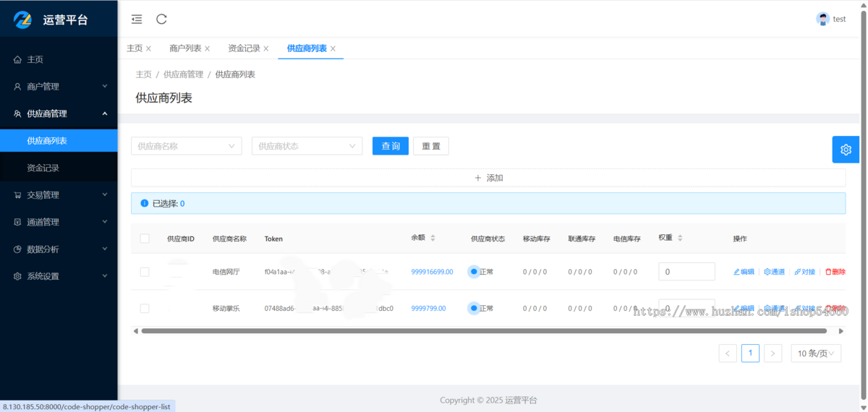Click the horizontal table scrollbar
This screenshot has width=868, height=412.
tap(484, 331)
